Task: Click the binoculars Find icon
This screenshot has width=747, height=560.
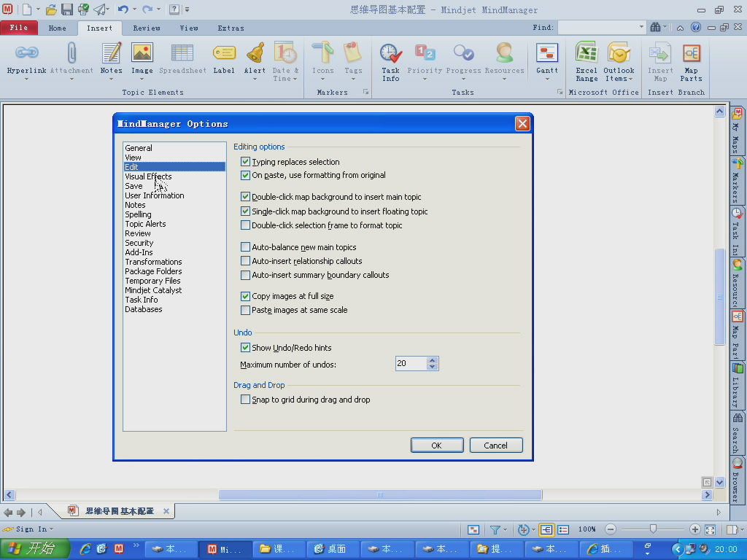Action: pos(656,27)
